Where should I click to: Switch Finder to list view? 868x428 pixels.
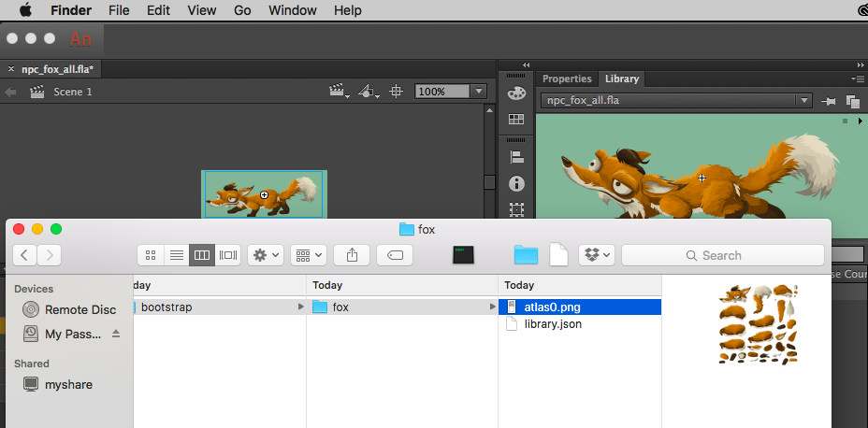(176, 255)
